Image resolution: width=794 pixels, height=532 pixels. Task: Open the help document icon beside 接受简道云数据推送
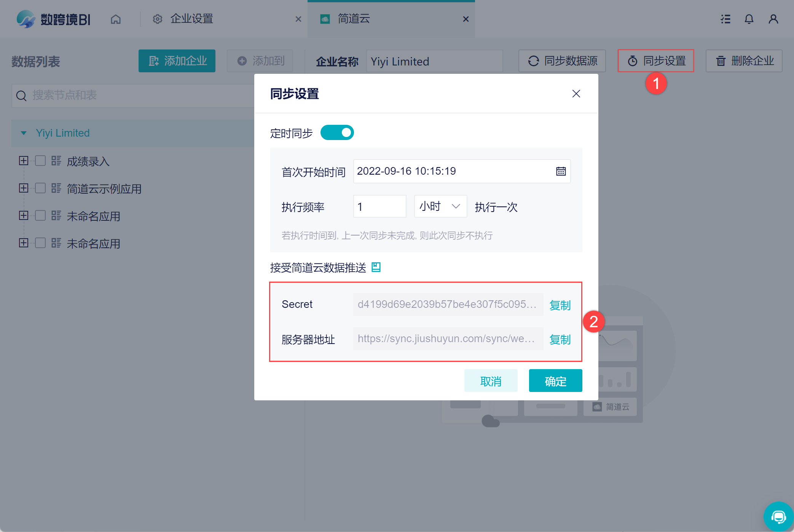pyautogui.click(x=376, y=267)
